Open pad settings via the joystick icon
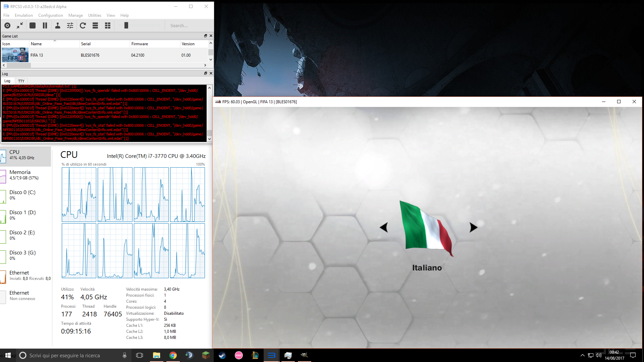Viewport: 644px width, 362px height. 58,25
